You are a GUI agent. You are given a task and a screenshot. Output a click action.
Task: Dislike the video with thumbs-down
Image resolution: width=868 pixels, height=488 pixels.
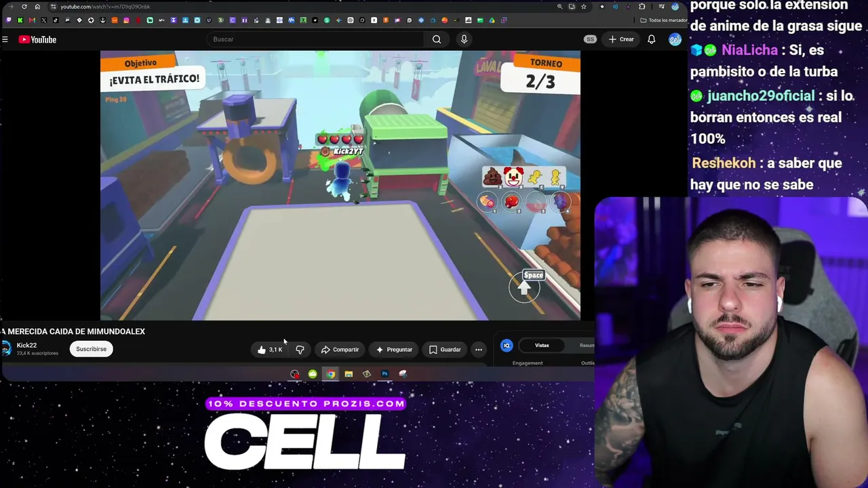pyautogui.click(x=300, y=350)
